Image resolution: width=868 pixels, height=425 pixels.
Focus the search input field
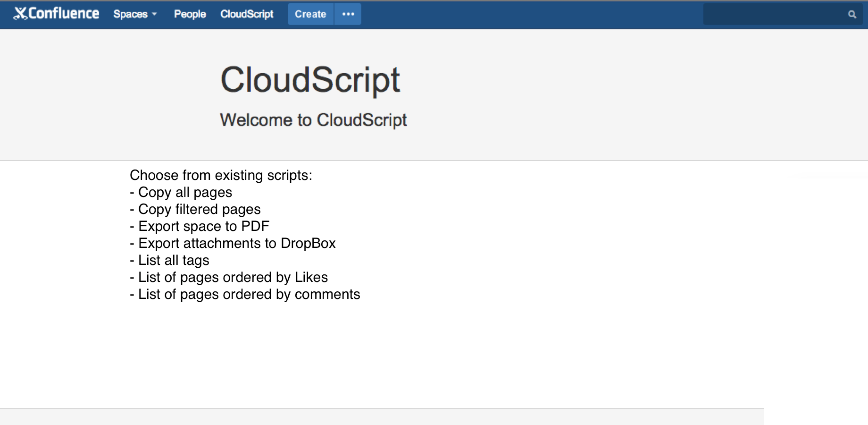click(x=783, y=14)
